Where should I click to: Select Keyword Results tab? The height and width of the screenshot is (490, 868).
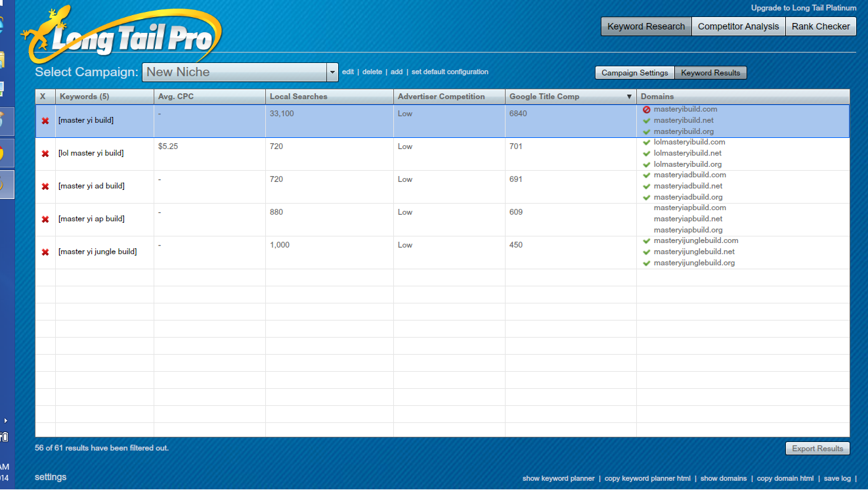click(x=710, y=73)
